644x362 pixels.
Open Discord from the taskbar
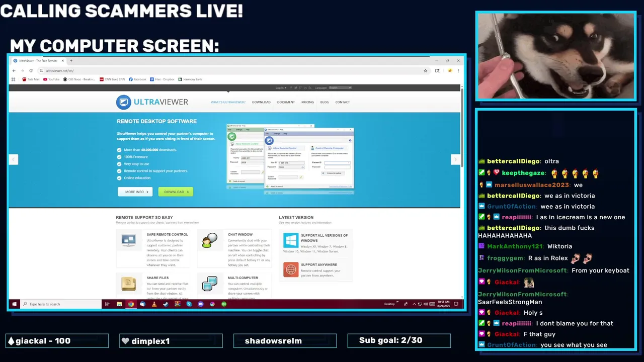coord(201,304)
